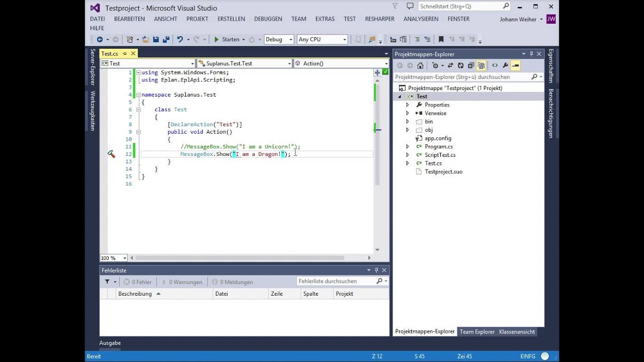This screenshot has height=362, width=644.
Task: Open the RESHARPER menu
Action: pos(380,19)
